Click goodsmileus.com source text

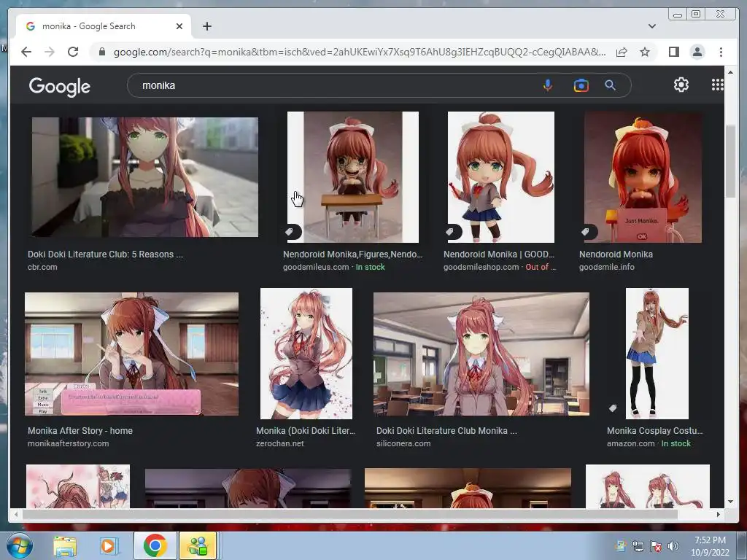tap(316, 267)
